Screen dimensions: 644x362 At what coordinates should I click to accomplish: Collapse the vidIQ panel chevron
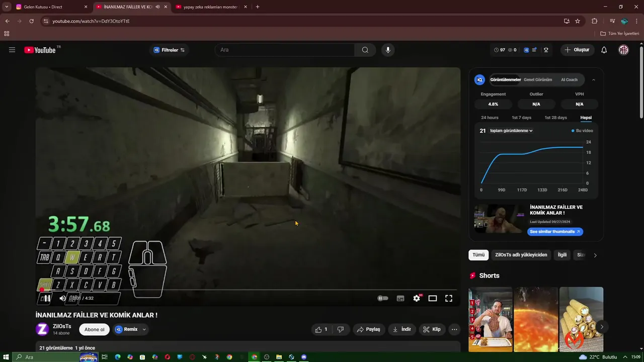point(594,79)
